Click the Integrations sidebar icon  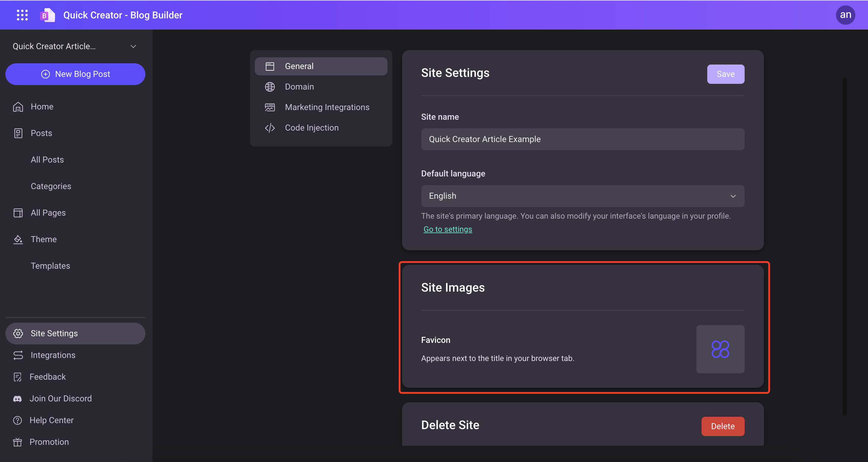tap(18, 355)
